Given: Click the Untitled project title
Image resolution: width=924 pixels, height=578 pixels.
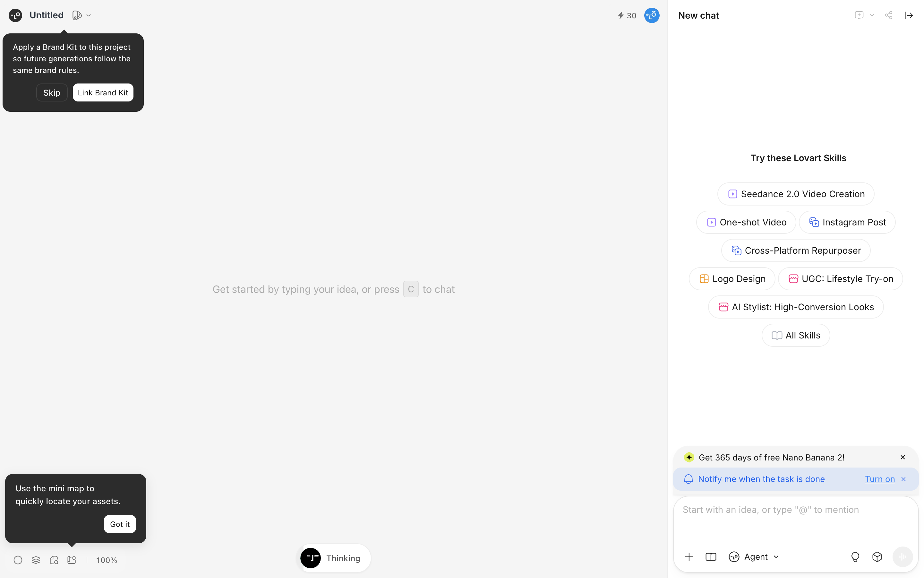Looking at the screenshot, I should point(46,15).
